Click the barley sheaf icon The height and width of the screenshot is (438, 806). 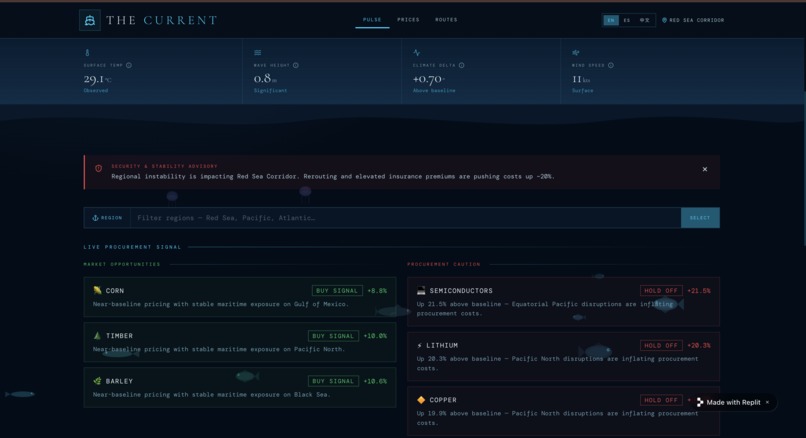(97, 381)
